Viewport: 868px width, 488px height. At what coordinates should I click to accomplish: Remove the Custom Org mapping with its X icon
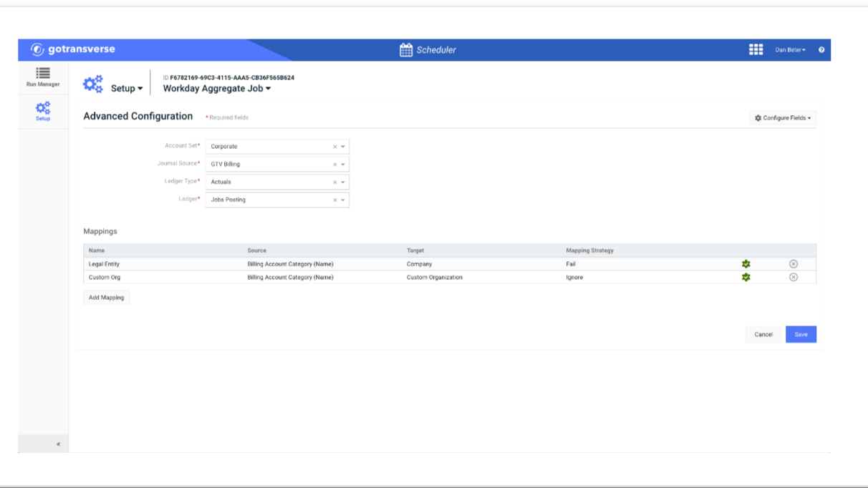point(795,278)
